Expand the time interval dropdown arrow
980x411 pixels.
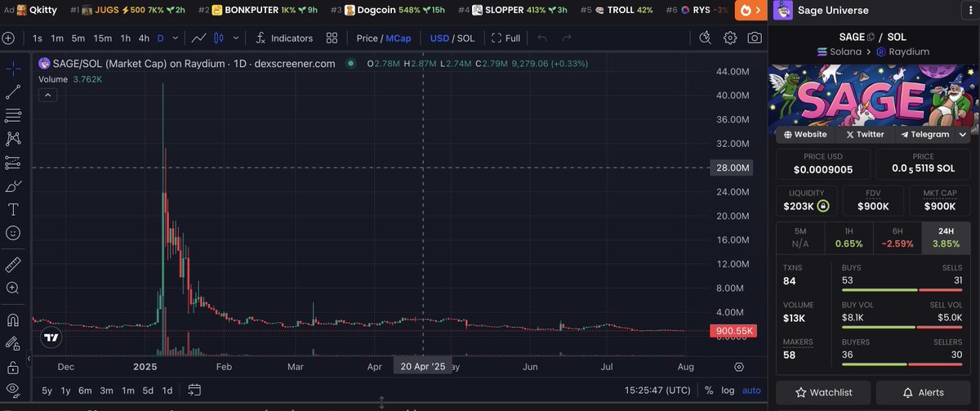pyautogui.click(x=174, y=38)
